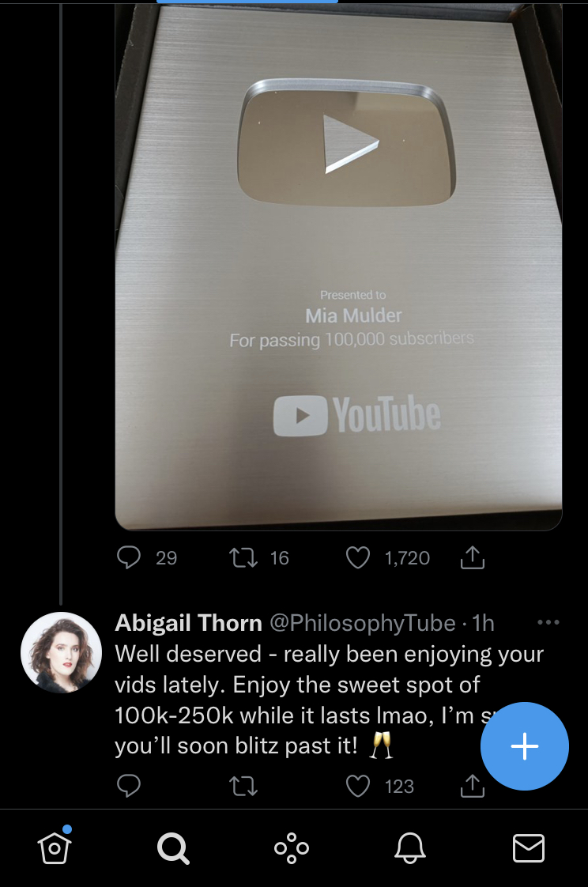
Task: Reply to Abigail Thorn's tweet
Action: (129, 786)
